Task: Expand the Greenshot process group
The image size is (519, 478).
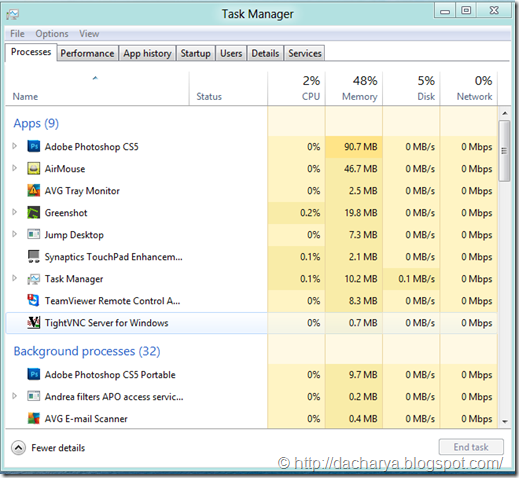Action: (14, 212)
